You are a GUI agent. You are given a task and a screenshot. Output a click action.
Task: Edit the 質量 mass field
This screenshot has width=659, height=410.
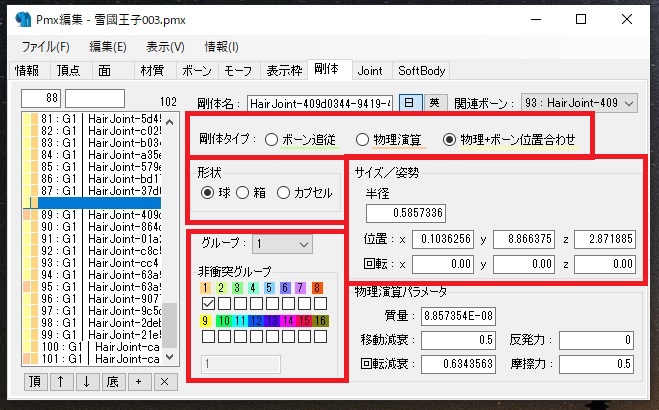[x=458, y=316]
